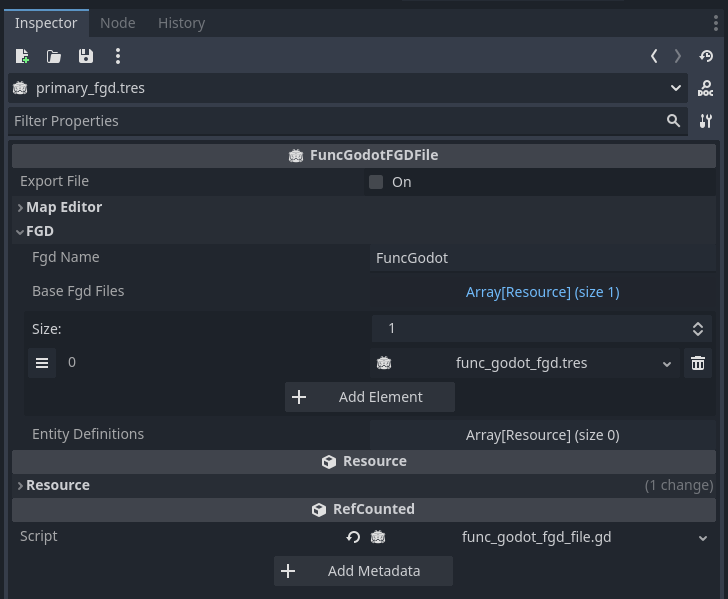The height and width of the screenshot is (599, 728).
Task: Click the create new resource icon
Action: point(22,57)
